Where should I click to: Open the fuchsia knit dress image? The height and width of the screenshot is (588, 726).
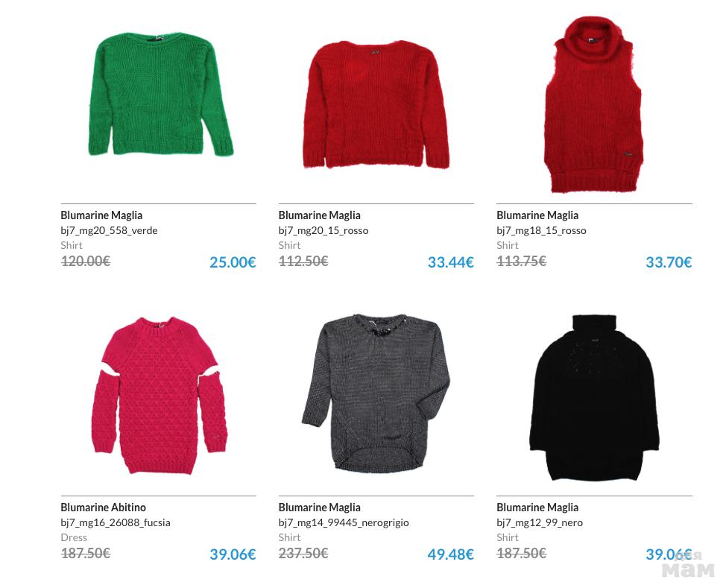pos(159,395)
